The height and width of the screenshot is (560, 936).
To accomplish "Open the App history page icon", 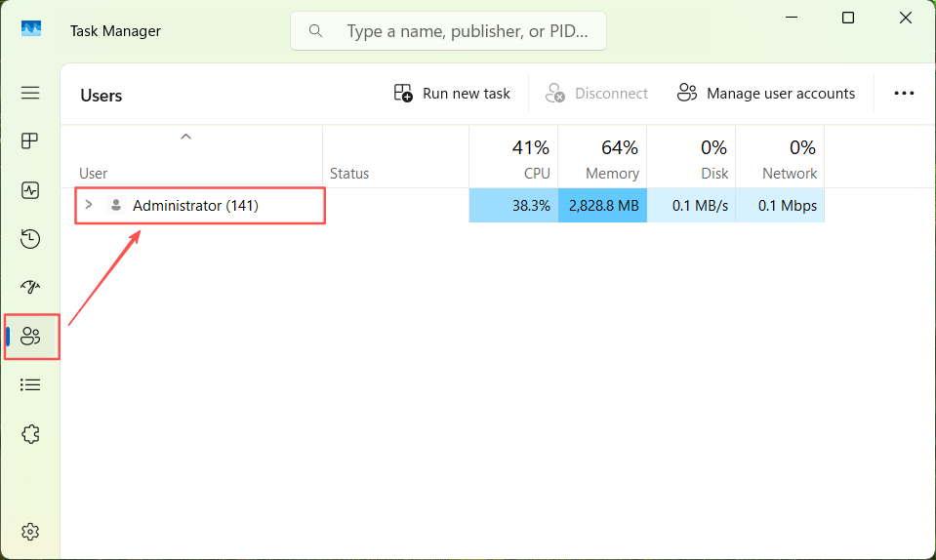I will (30, 239).
